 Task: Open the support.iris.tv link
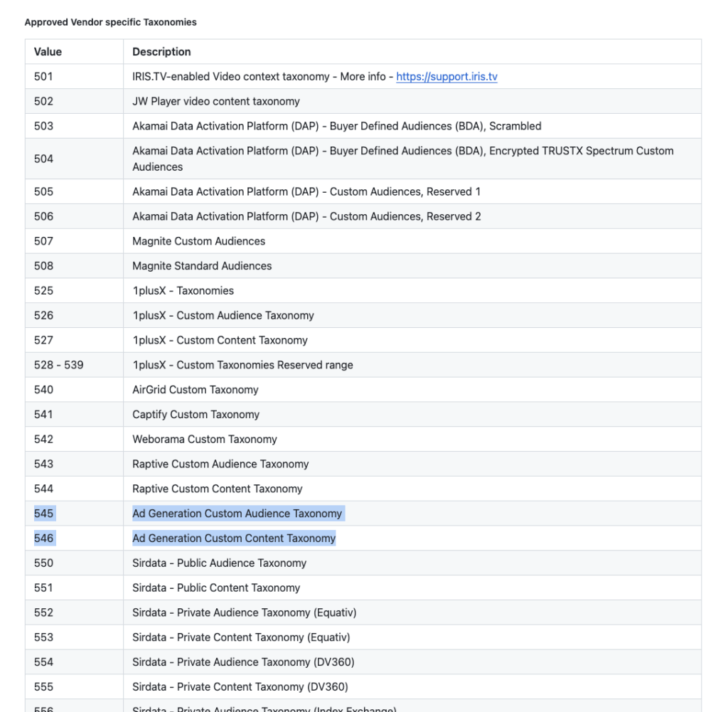coord(446,77)
